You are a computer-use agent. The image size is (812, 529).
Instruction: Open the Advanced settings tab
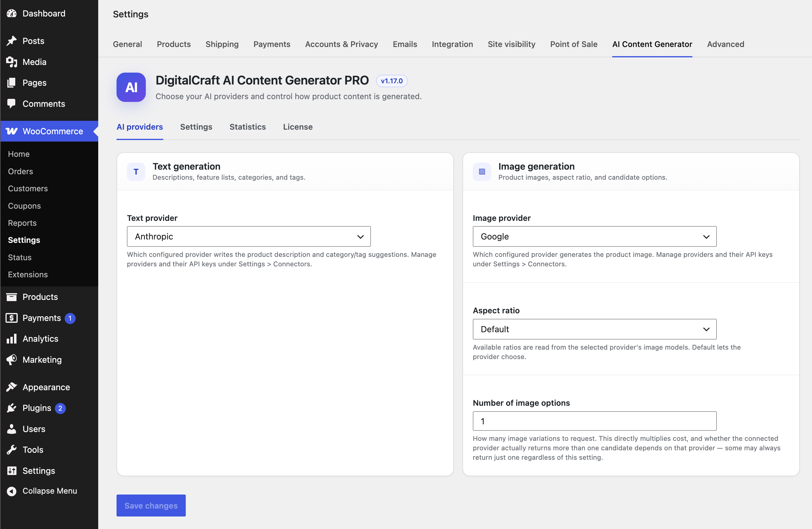point(726,44)
